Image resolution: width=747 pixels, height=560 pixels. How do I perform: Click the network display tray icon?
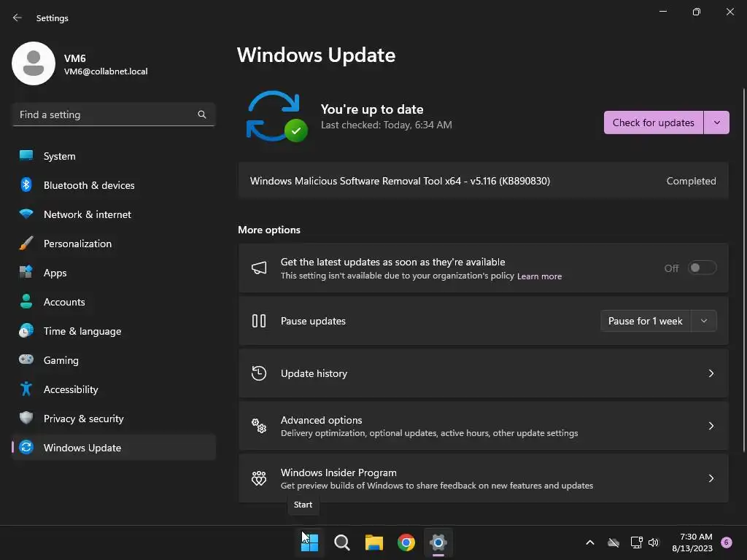pos(636,542)
